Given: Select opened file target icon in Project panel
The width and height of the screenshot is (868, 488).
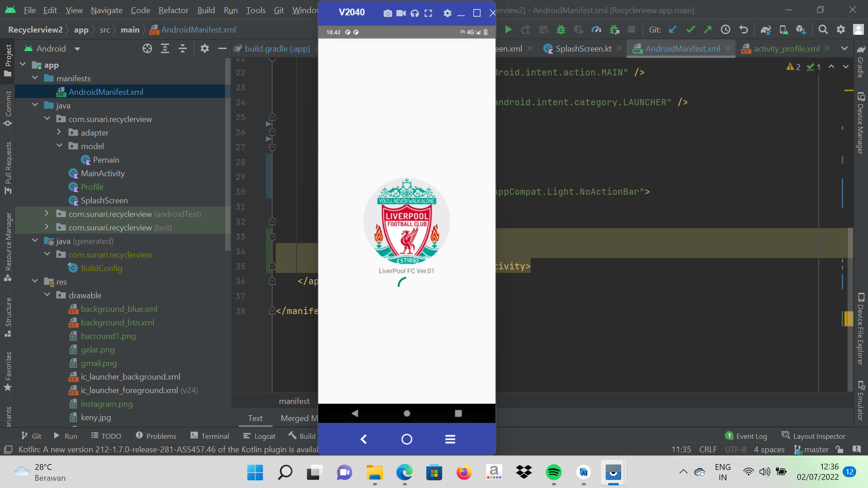Looking at the screenshot, I should [x=147, y=49].
